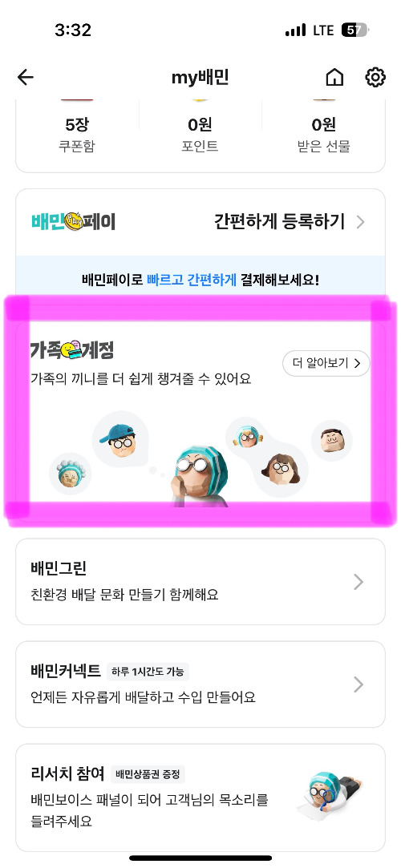Image resolution: width=401 pixels, height=868 pixels.
Task: Tap the blue cap character avatar
Action: tap(119, 441)
